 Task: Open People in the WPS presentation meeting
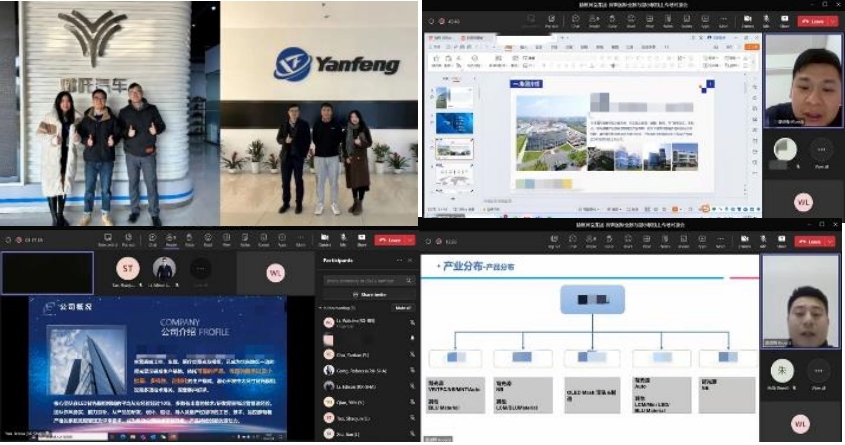point(594,22)
